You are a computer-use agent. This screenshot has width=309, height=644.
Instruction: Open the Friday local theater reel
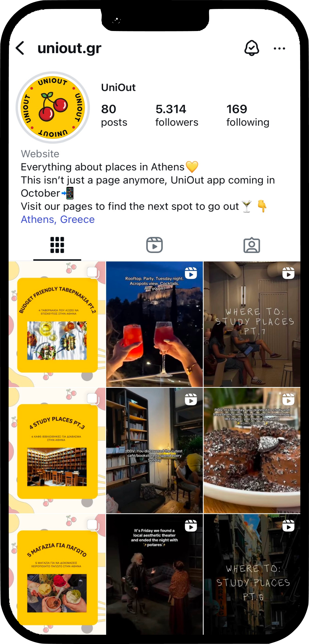tap(154, 575)
